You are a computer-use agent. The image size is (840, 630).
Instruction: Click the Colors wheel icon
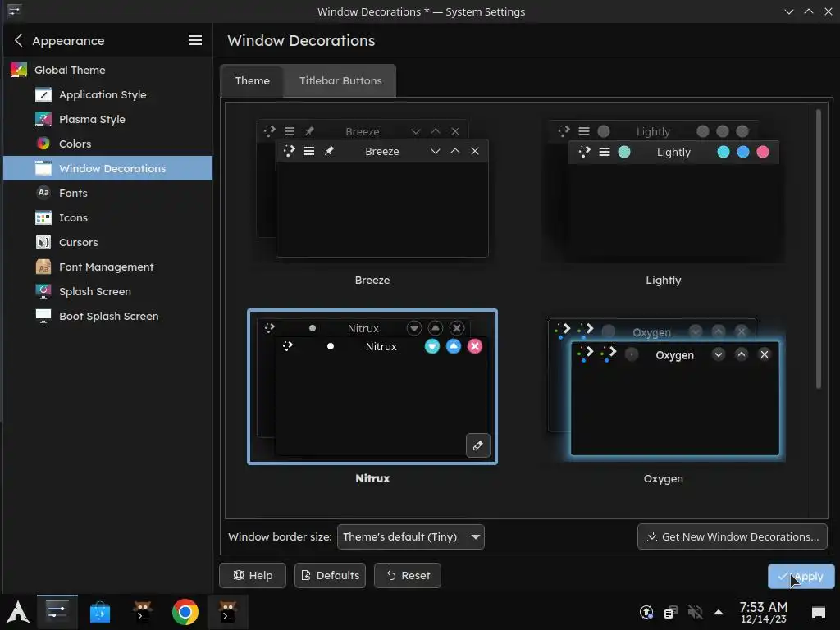tap(43, 144)
